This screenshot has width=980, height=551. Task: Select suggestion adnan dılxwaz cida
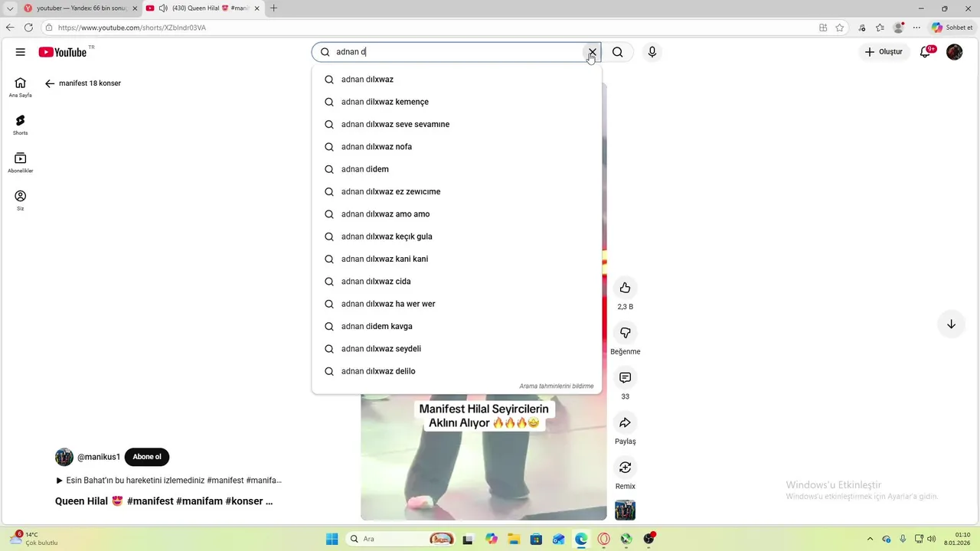[x=456, y=282]
